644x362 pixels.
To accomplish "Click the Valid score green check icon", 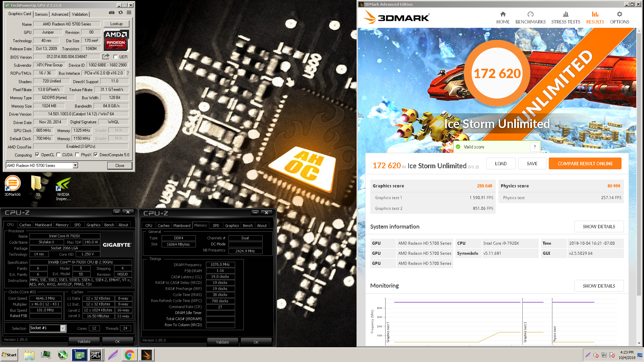I will 458,147.
